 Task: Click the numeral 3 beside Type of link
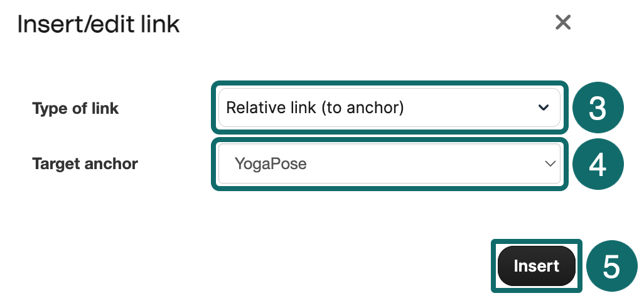point(598,108)
